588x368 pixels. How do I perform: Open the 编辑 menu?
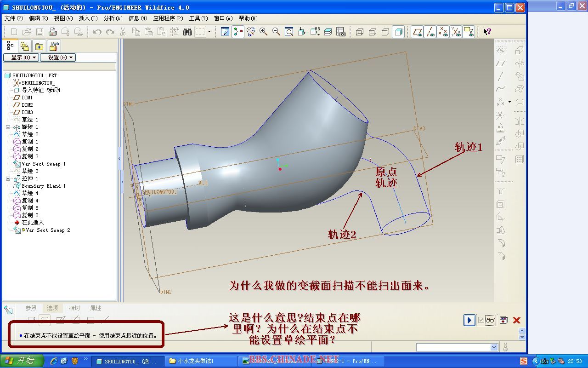point(38,18)
